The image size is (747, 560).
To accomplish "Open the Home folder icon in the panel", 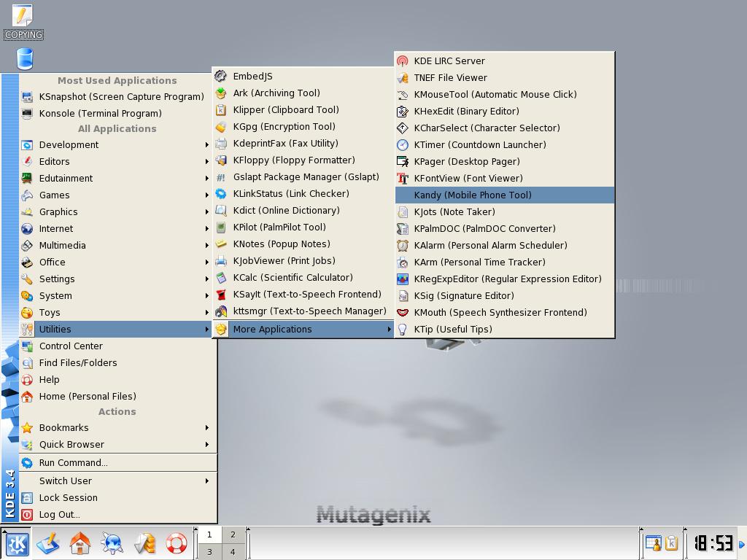I will pos(80,543).
